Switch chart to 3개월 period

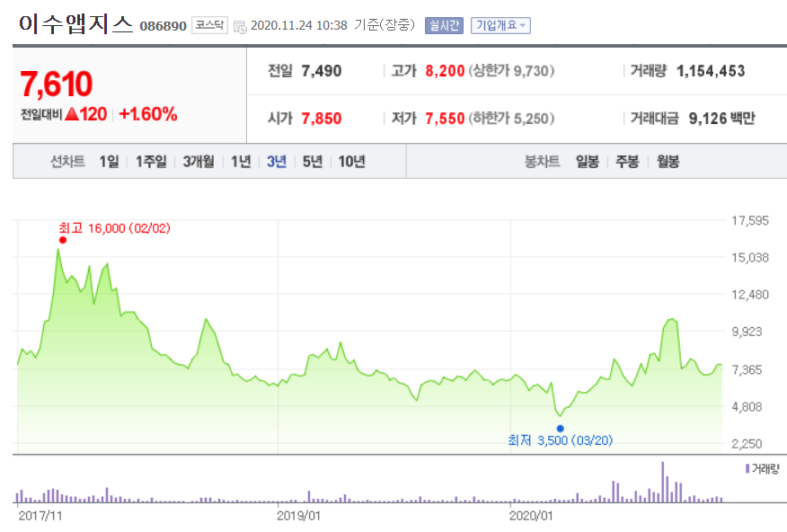pyautogui.click(x=199, y=162)
